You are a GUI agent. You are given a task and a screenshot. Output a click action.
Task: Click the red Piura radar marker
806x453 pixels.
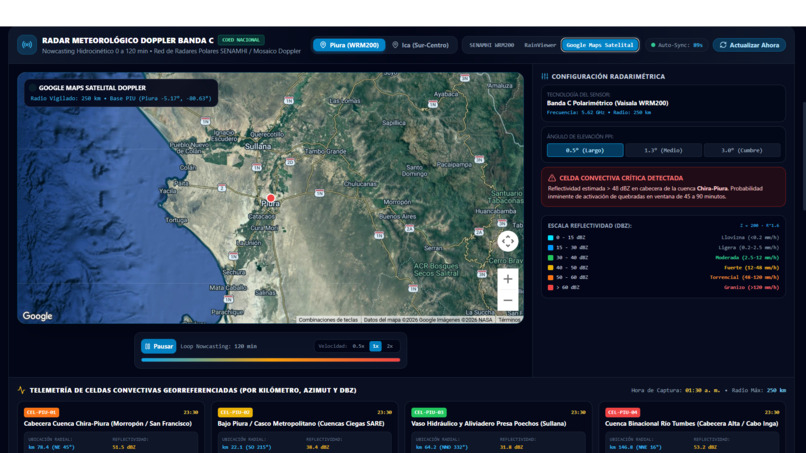(270, 197)
